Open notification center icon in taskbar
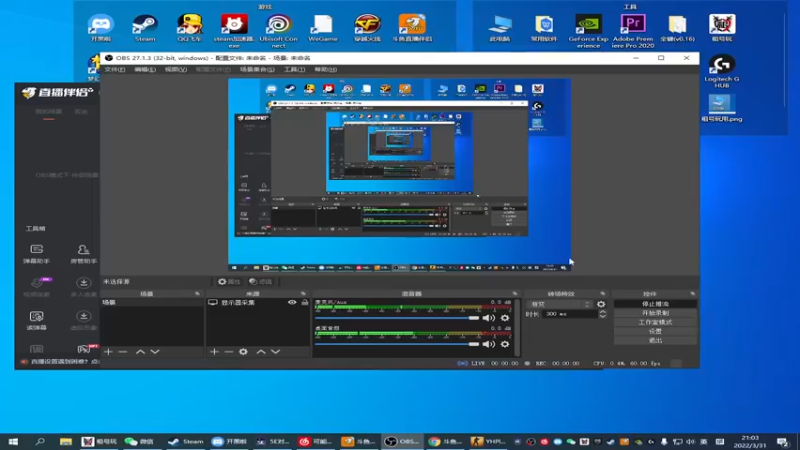800x450 pixels. coord(783,441)
